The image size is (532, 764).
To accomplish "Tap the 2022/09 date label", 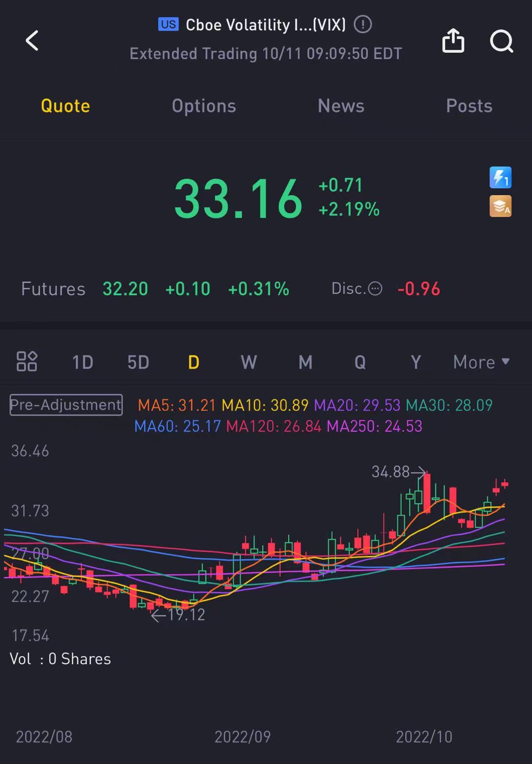I will (x=243, y=737).
